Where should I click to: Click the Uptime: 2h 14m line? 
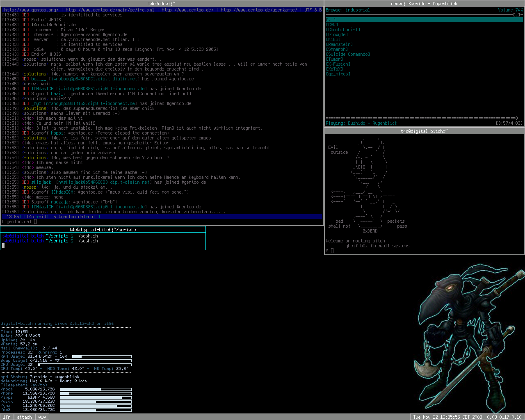tap(18, 340)
